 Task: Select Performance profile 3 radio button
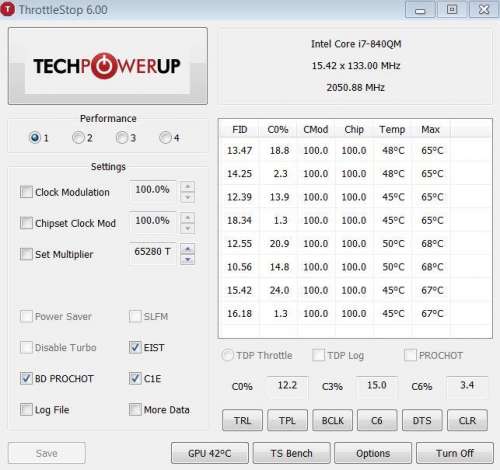[x=122, y=137]
